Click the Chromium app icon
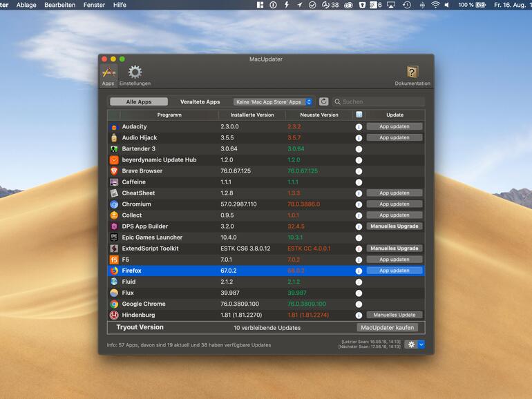The height and width of the screenshot is (399, 532). [x=114, y=204]
